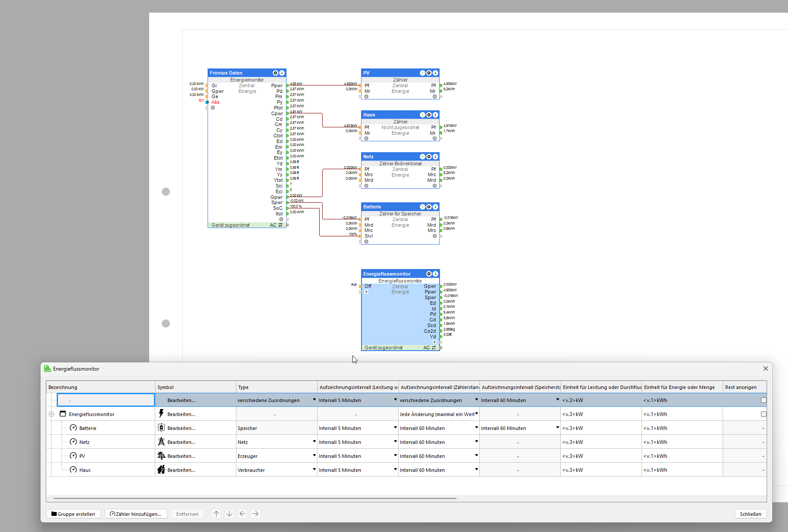Select the PV tree row
Image resolution: width=788 pixels, height=532 pixels.
point(82,456)
